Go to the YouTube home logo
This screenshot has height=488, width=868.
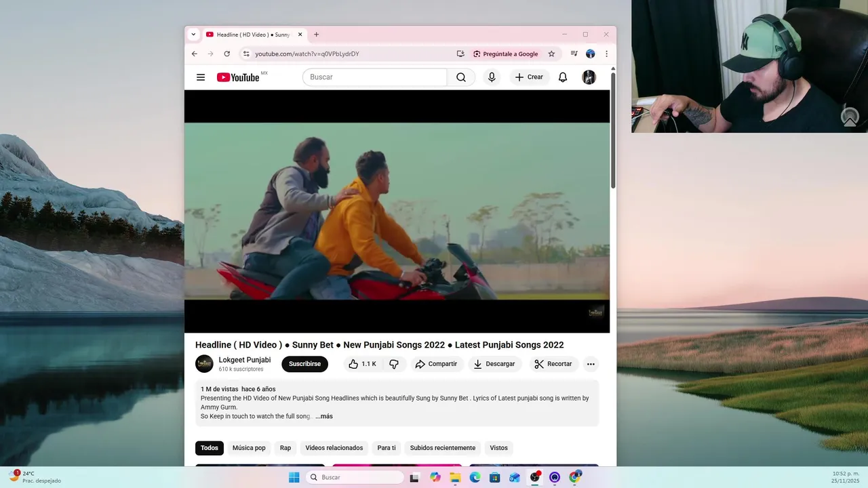239,77
